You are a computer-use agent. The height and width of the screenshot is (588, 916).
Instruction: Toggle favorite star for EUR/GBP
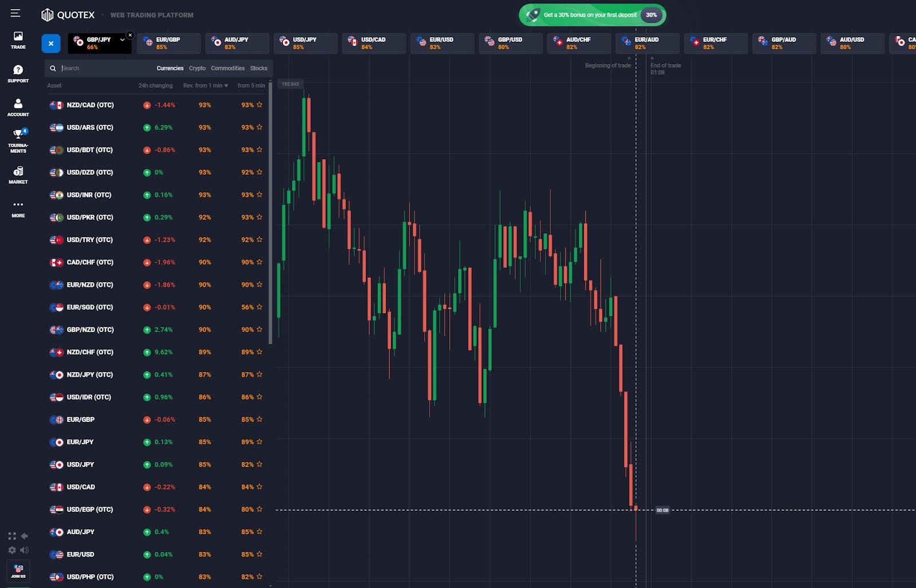pyautogui.click(x=259, y=419)
